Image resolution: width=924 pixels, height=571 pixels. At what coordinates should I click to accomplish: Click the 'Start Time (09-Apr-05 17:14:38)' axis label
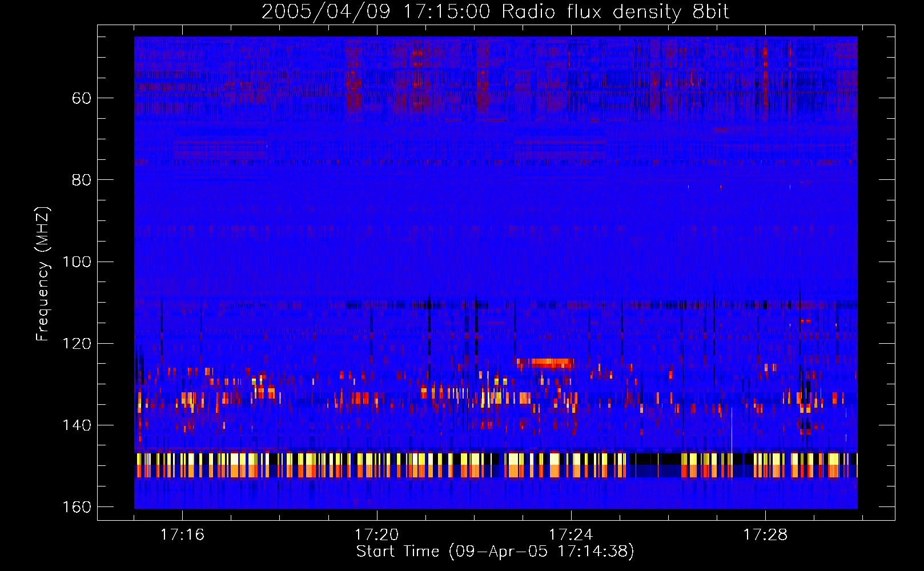[495, 552]
